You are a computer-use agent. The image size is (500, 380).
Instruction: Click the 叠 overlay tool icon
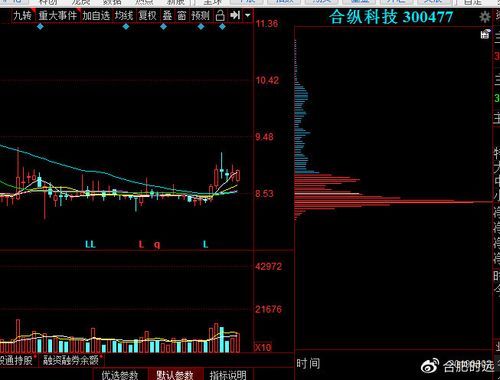pos(168,15)
